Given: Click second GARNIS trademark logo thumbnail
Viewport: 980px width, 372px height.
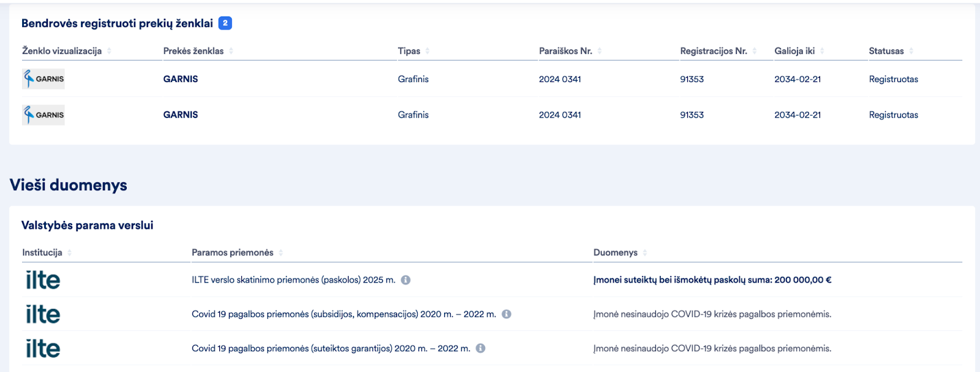Looking at the screenshot, I should [43, 114].
